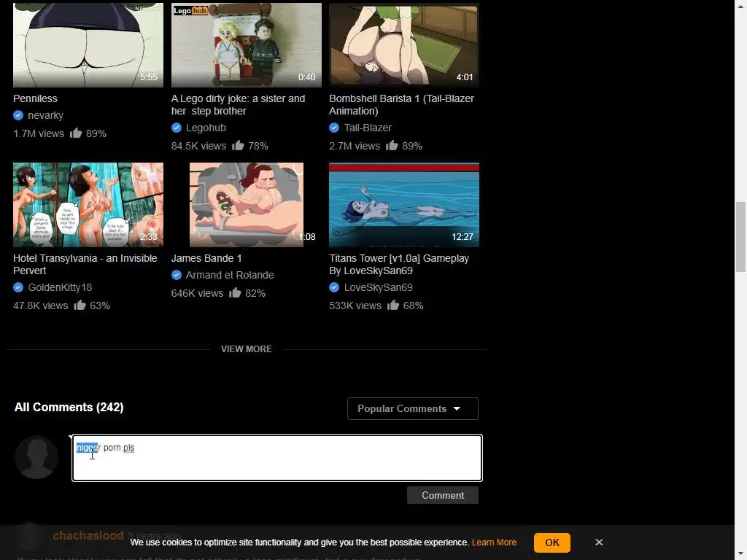Click the 68% rating under Titans Tower
Viewport: 747px width, 560px height.
[413, 306]
